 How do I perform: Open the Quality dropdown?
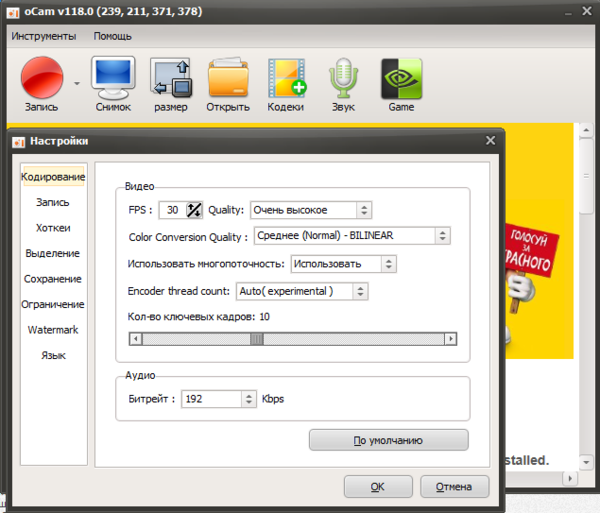pos(311,210)
